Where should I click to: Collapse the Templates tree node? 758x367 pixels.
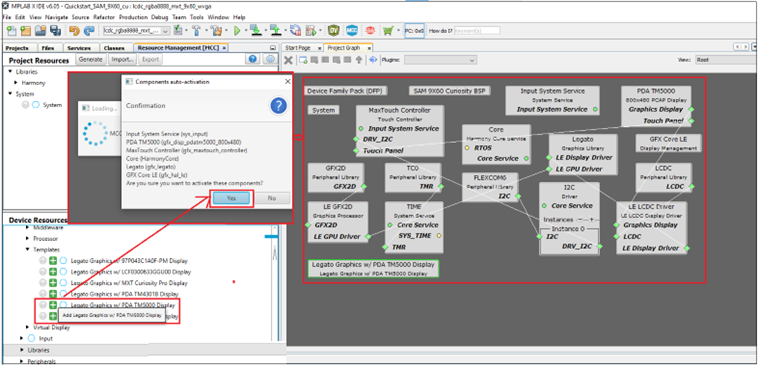click(x=28, y=250)
